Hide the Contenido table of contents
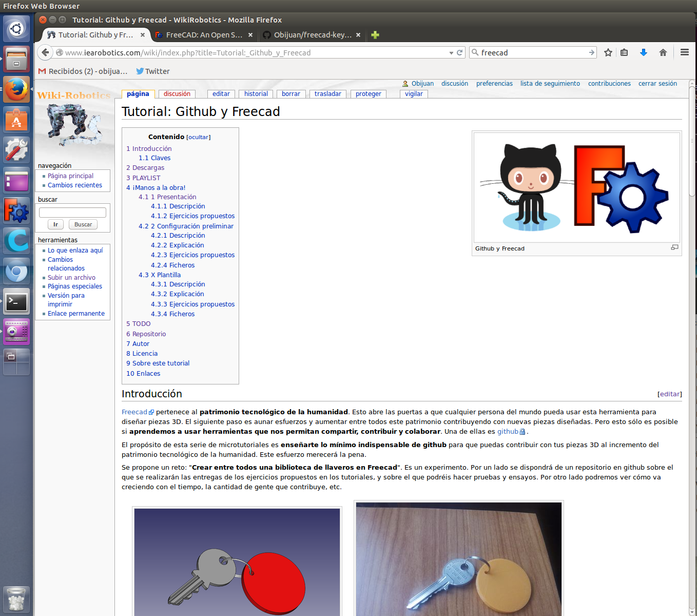 click(x=198, y=137)
